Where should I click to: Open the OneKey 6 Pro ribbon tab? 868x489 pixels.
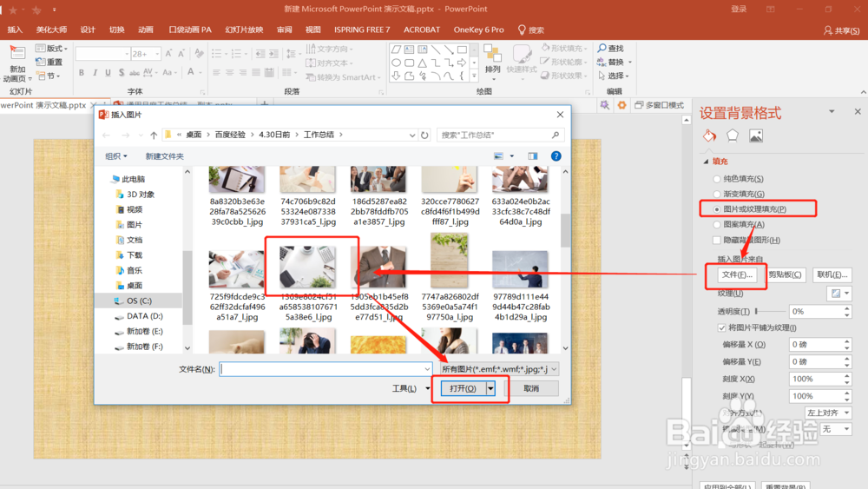(x=479, y=30)
